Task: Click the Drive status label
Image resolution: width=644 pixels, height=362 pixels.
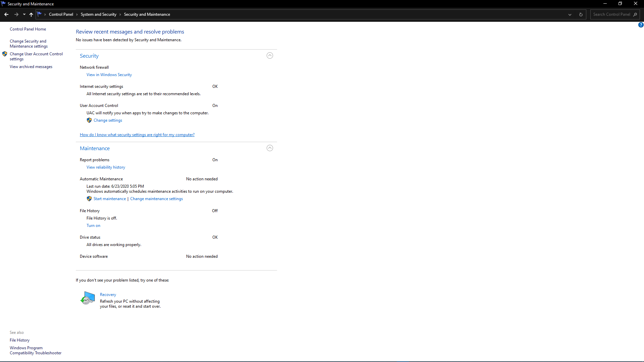Action: pyautogui.click(x=90, y=237)
